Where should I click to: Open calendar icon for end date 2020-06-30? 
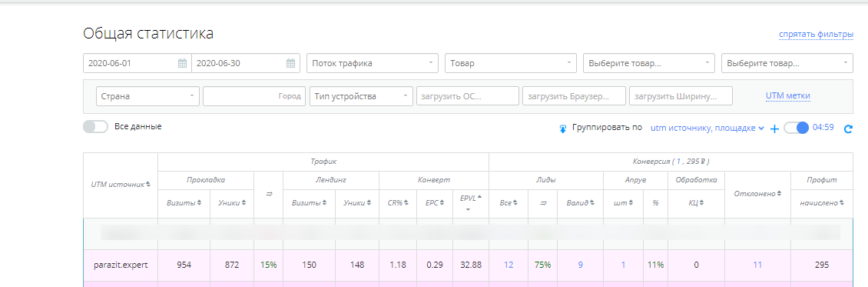pyautogui.click(x=290, y=63)
